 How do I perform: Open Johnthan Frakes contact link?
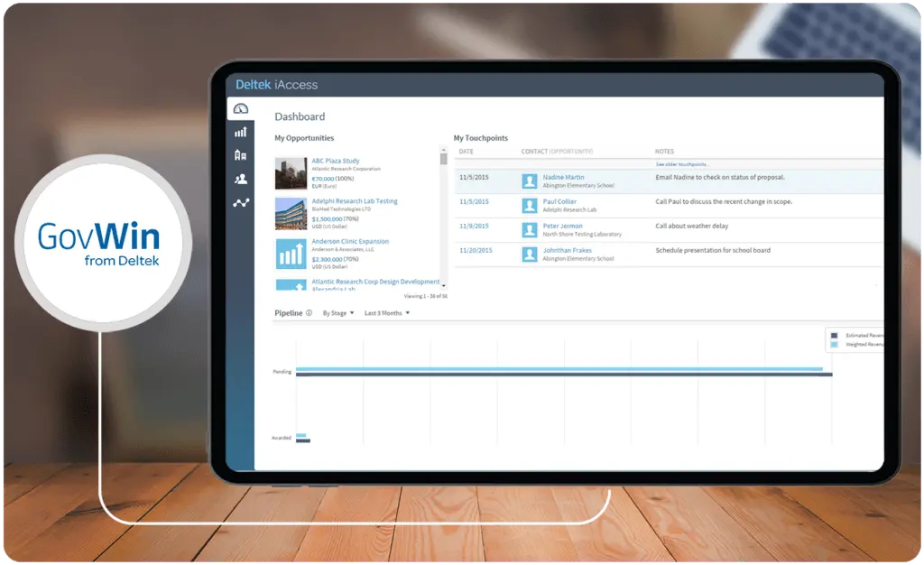pyautogui.click(x=567, y=250)
